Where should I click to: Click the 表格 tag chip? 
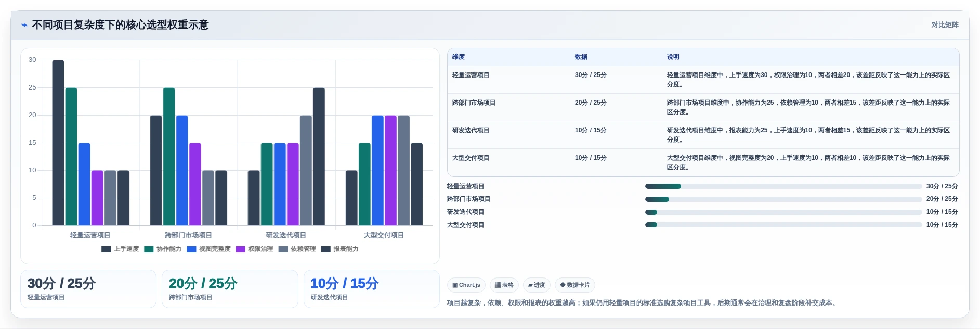pos(504,285)
